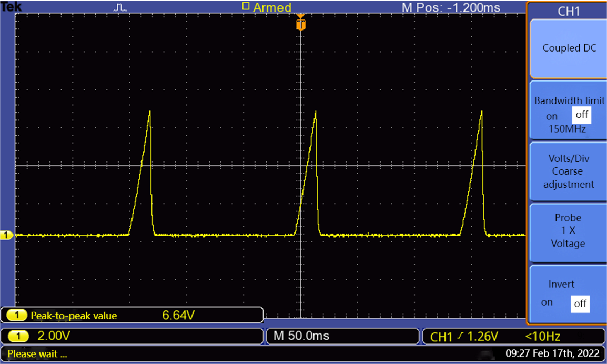Set Bandwidth limit to off
607x364 pixels.
click(x=581, y=115)
